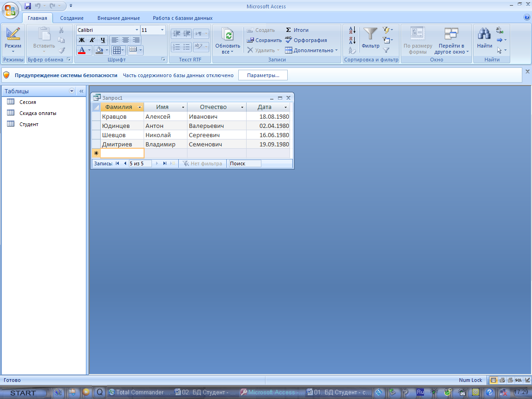The height and width of the screenshot is (399, 532).
Task: Open Таблицы navigation pane dropdown
Action: (72, 91)
